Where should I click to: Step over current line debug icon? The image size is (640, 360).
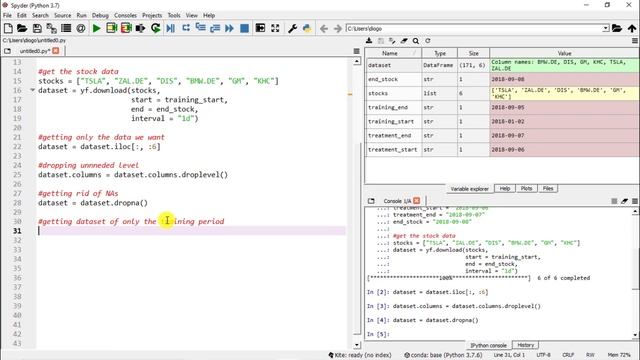point(186,28)
